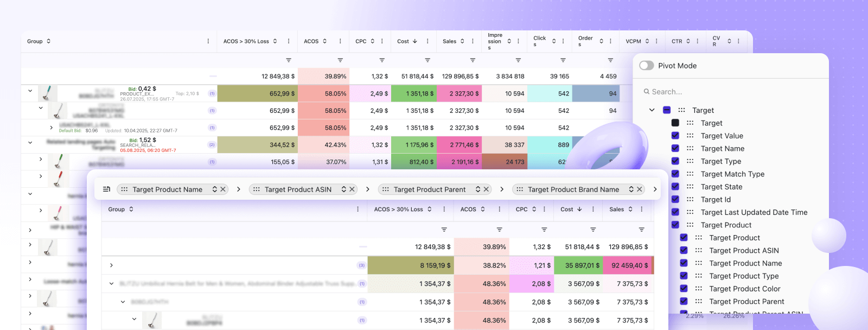Click the Target Match Type column label

(732, 174)
